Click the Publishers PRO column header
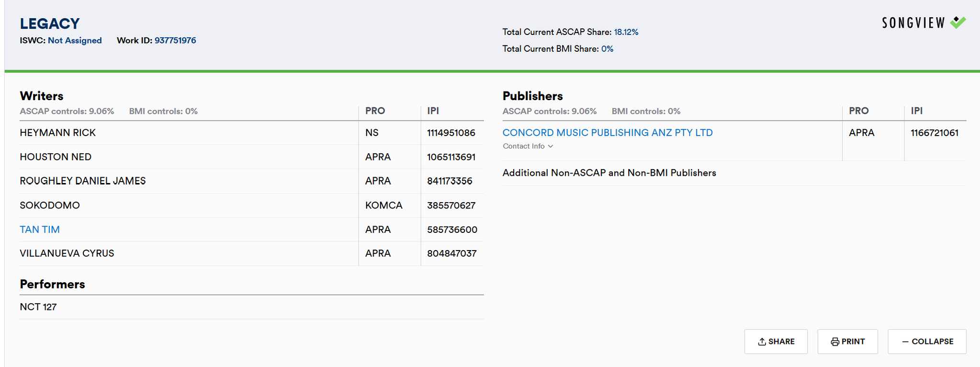The height and width of the screenshot is (367, 980). point(859,111)
